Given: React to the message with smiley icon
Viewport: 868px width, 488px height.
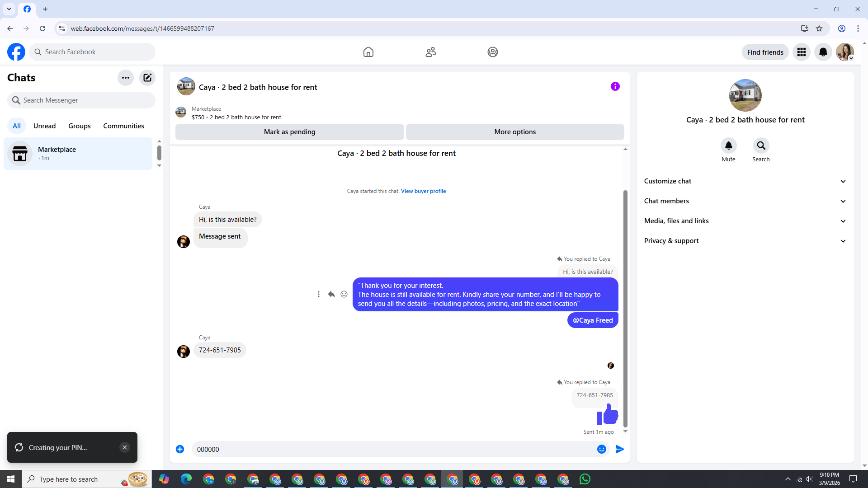Looking at the screenshot, I should click(x=344, y=294).
